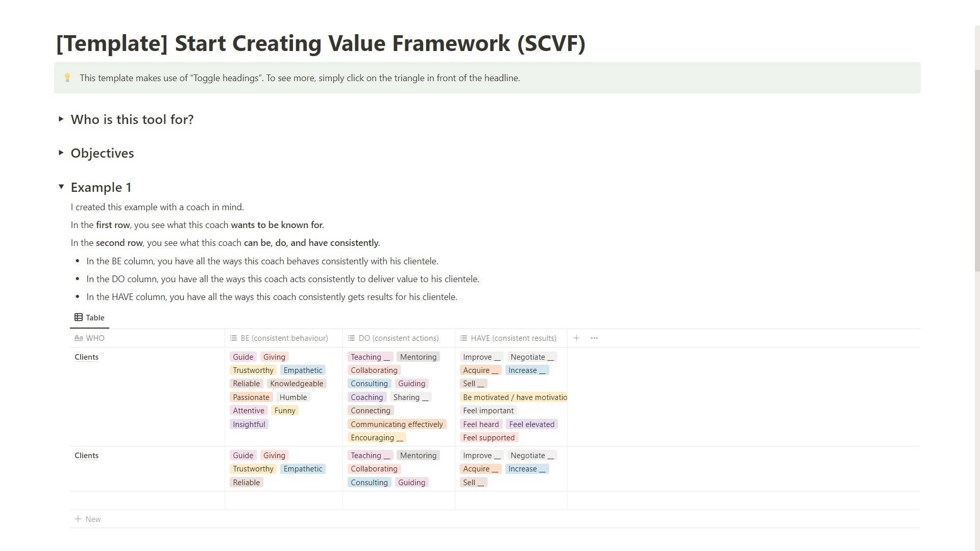Expand the 'Who is this tool for?' toggle
Viewport: 980px width, 551px height.
(61, 119)
